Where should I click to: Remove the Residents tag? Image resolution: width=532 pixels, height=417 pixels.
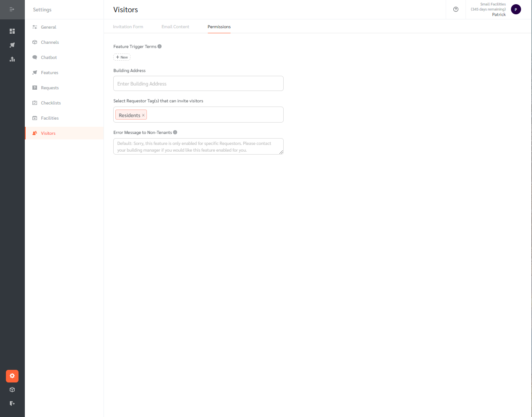(x=143, y=115)
